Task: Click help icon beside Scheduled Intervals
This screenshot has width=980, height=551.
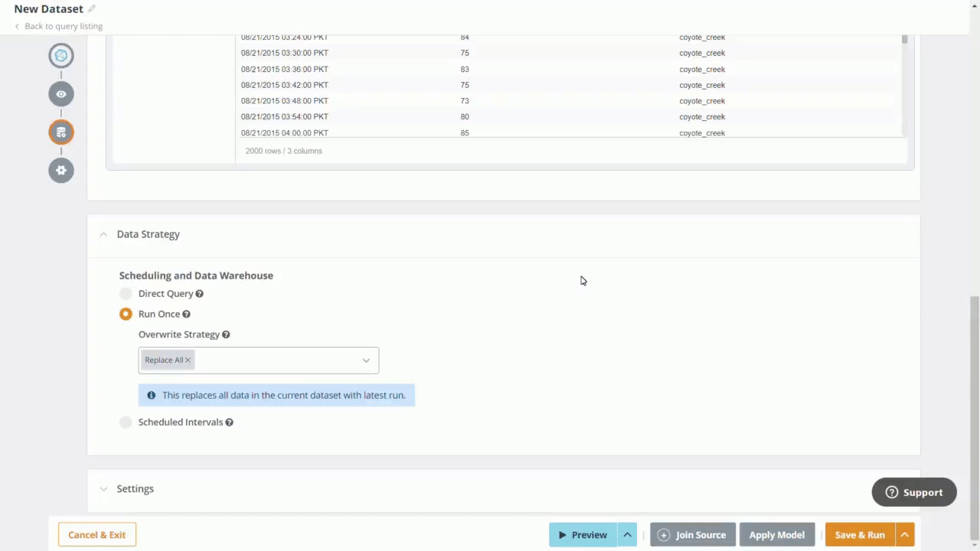Action: [x=229, y=422]
